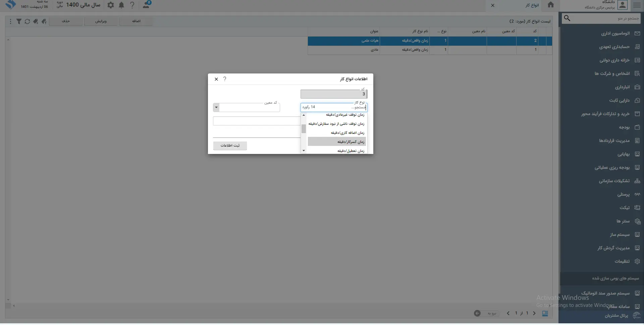Screen dimensions: 644x325
Task: Select زمان تعطیل/دقیقه option
Action: (337, 151)
